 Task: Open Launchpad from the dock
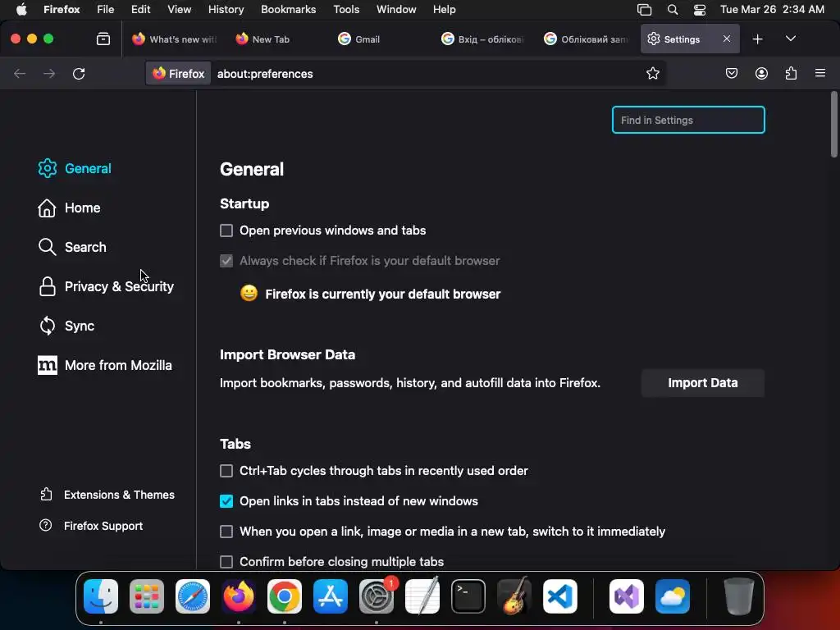point(147,596)
